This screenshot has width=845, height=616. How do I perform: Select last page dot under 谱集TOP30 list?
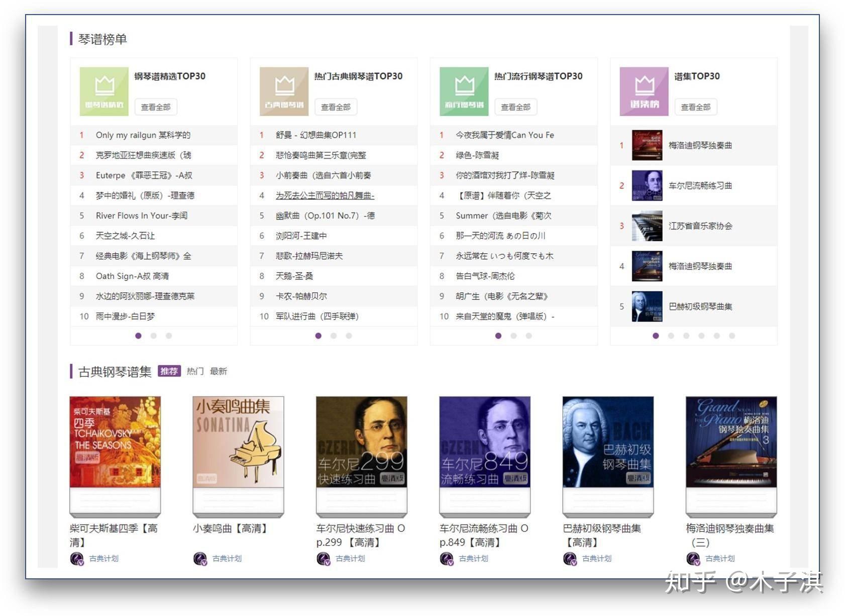[732, 336]
